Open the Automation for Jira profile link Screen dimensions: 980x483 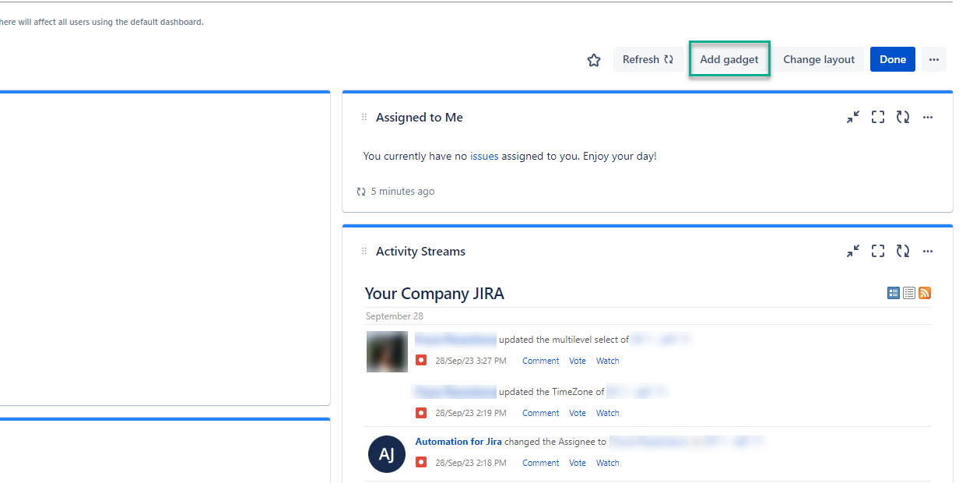pyautogui.click(x=458, y=442)
